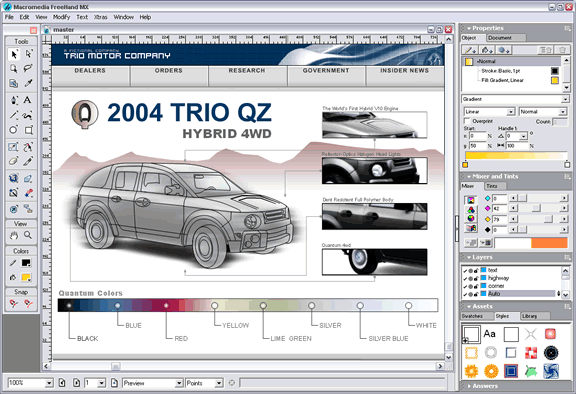576x394 pixels.
Task: Select the Lasso tool
Action: click(x=28, y=68)
